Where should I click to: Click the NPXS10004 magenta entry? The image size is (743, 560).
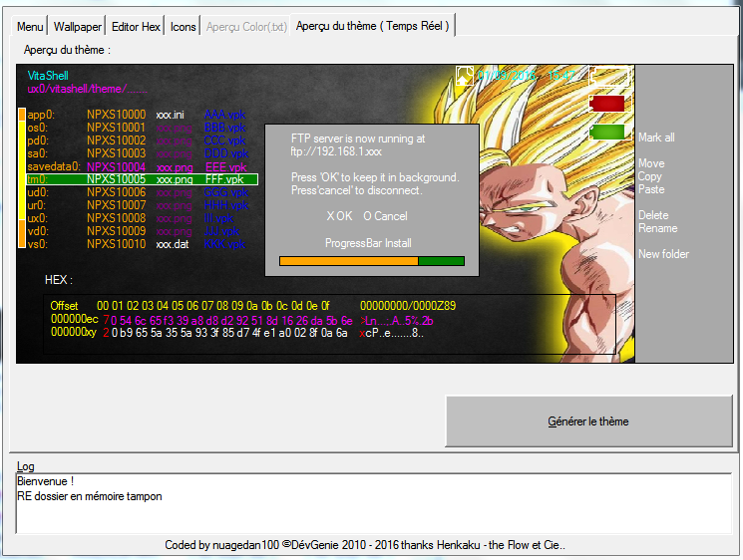point(116,166)
